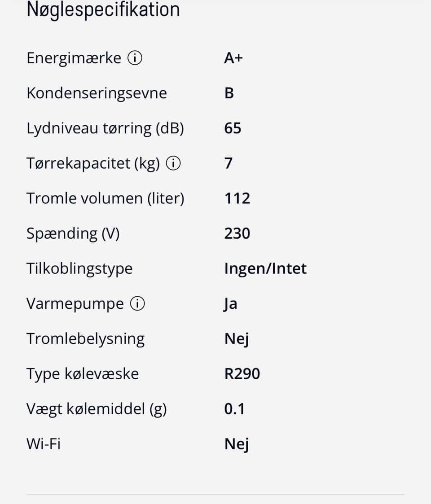Click the Vægt kølemiddel (g) label
This screenshot has width=431, height=504.
click(97, 409)
